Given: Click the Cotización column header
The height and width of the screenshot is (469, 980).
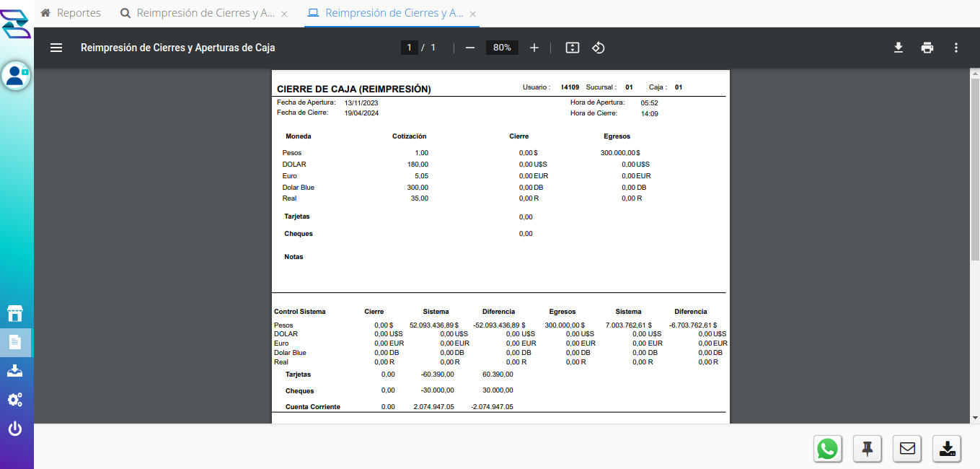Looking at the screenshot, I should tap(409, 136).
